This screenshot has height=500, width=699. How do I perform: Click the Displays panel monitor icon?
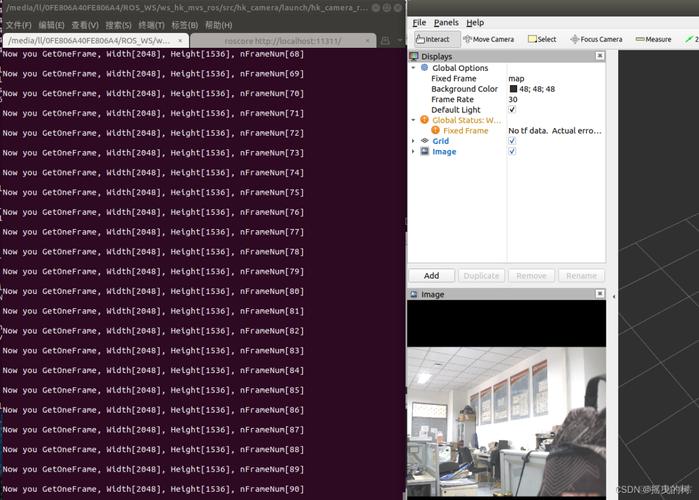click(x=414, y=56)
